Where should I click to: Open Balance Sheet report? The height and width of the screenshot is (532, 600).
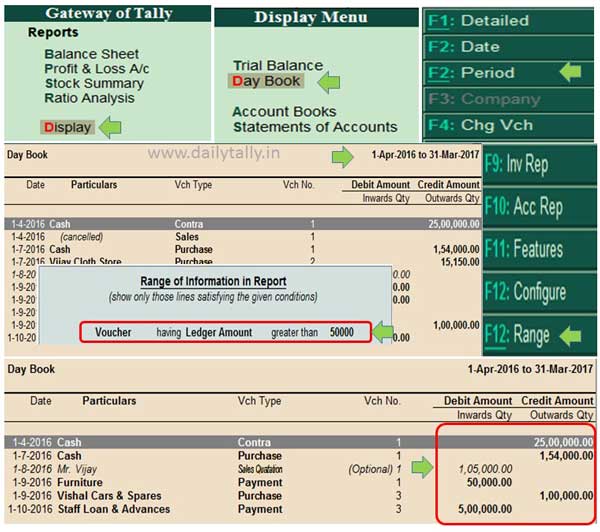(x=91, y=54)
